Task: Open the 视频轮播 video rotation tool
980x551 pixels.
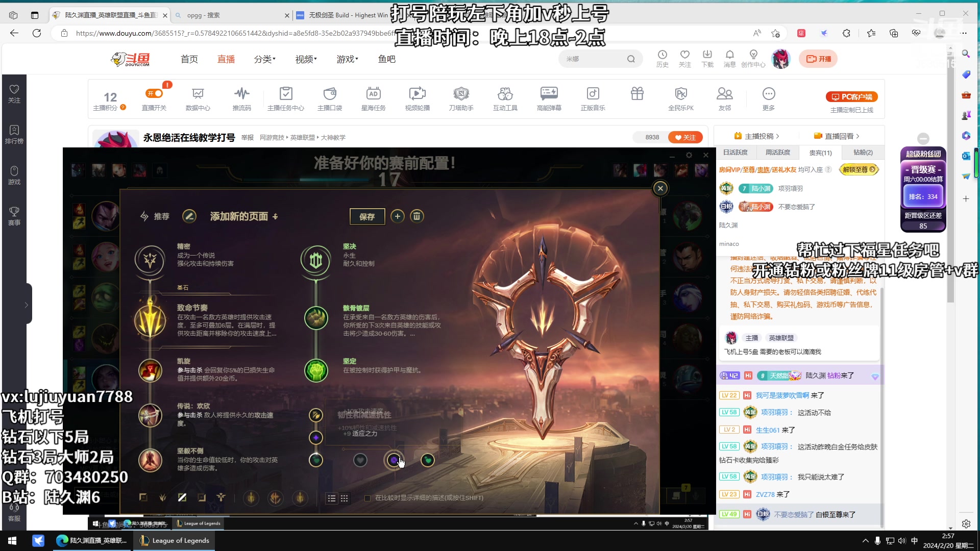Action: [418, 98]
